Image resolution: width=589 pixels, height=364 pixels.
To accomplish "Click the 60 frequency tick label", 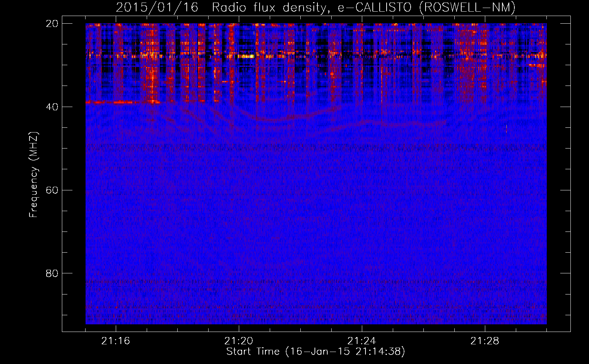I will click(x=52, y=190).
